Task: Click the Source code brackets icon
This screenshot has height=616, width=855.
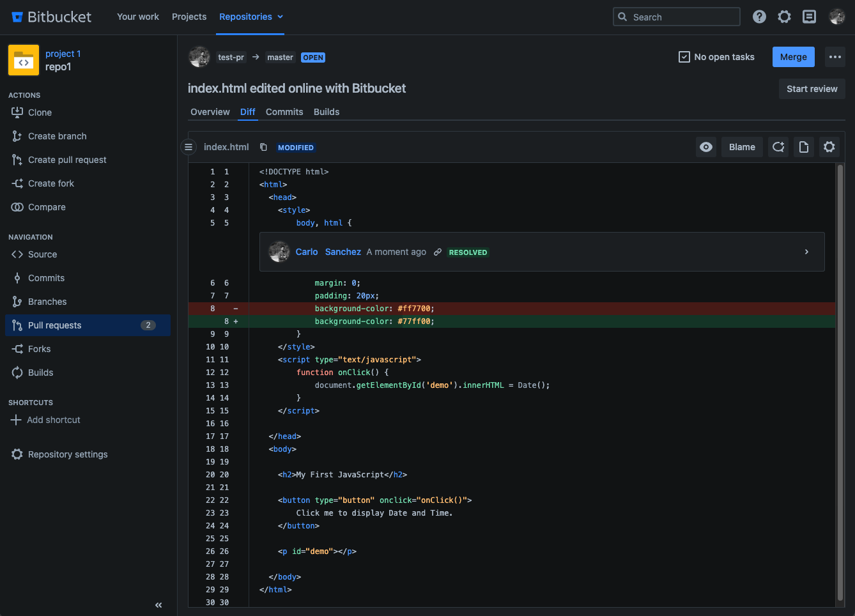Action: 17,254
